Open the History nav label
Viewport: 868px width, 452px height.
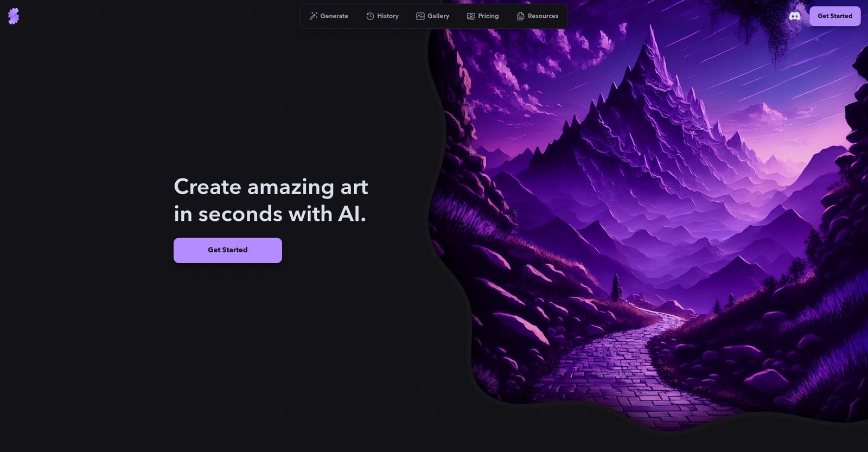(x=388, y=16)
